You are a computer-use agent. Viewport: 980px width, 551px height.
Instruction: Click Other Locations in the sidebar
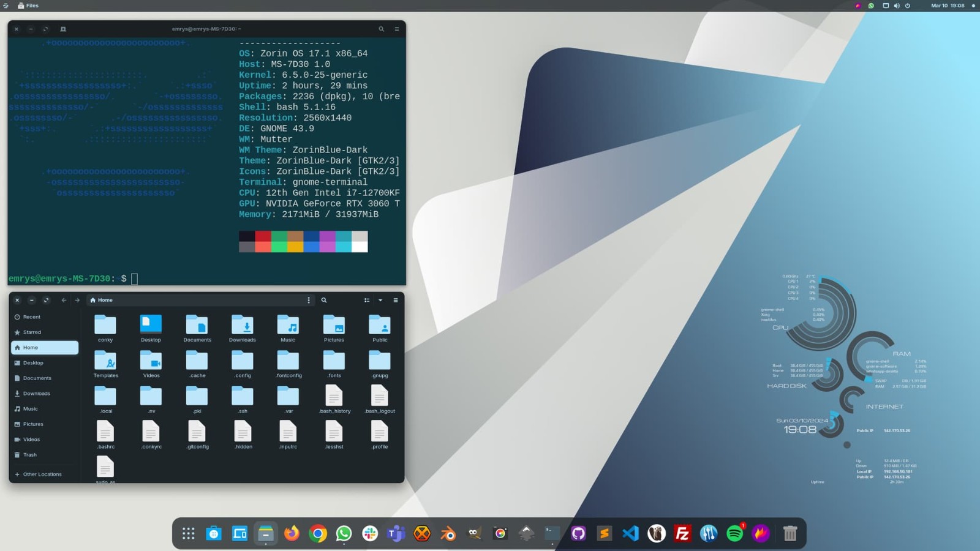[x=45, y=474]
